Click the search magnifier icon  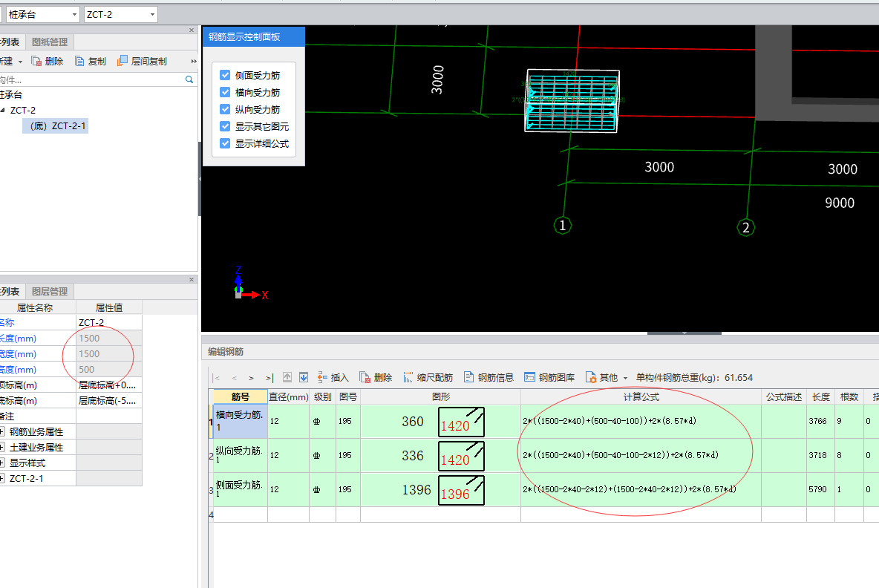(189, 79)
